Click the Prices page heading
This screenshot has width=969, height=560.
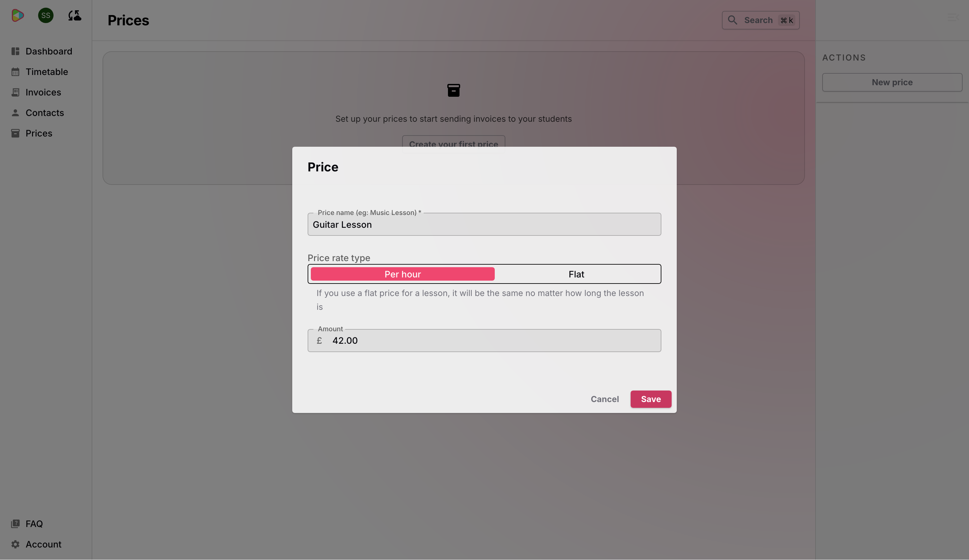click(128, 21)
